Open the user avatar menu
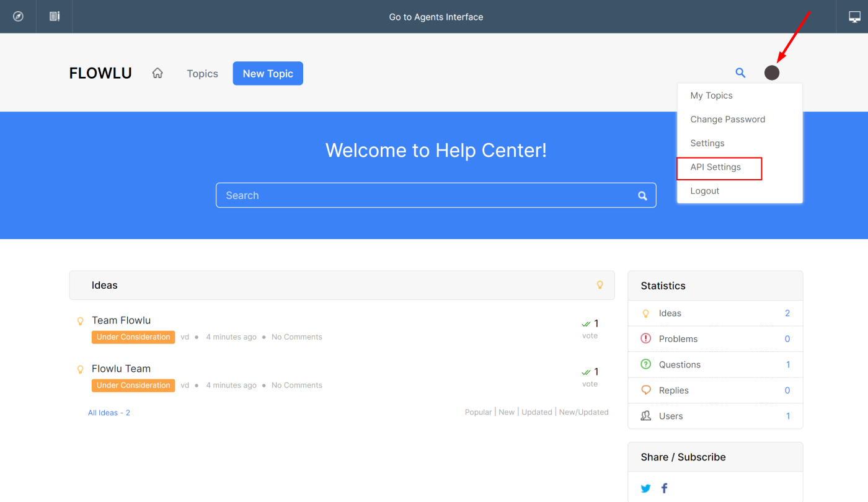Screen dimensions: 868x502 772,73
